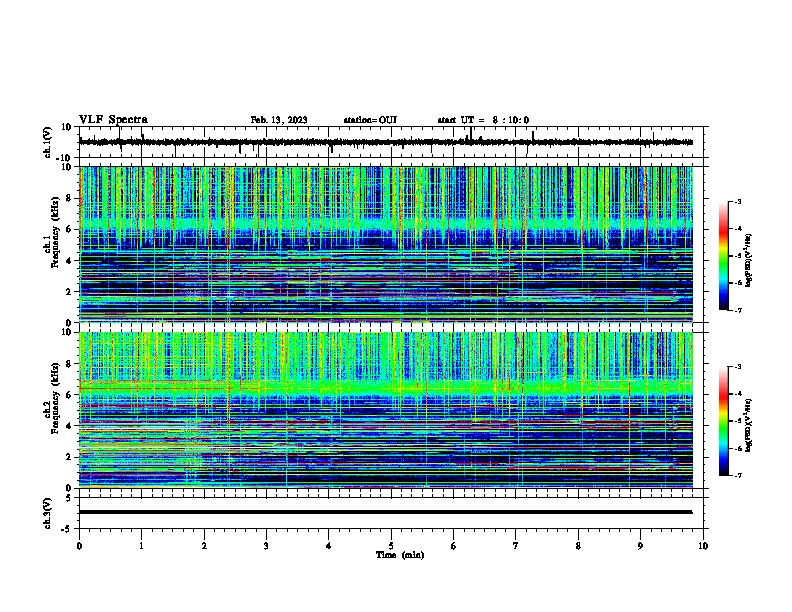Click time axis tick label "1"
Image resolution: width=792 pixels, height=612 pixels.
coord(141,546)
